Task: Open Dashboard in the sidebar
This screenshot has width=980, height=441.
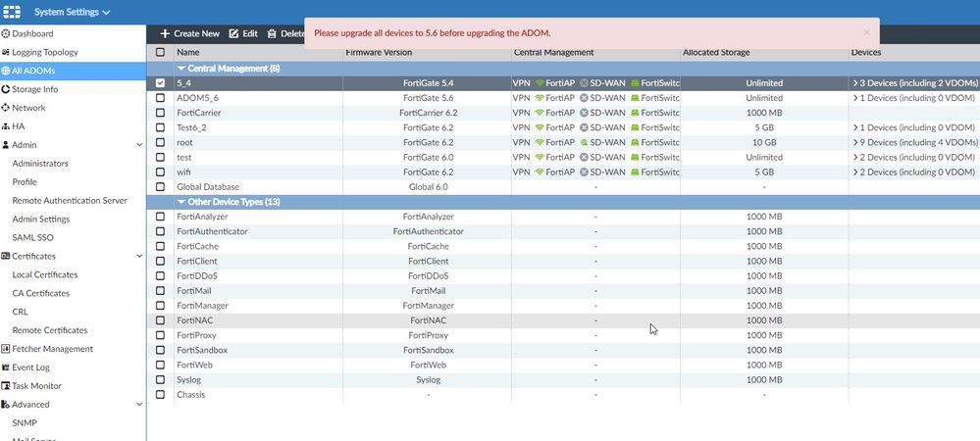Action: tap(32, 33)
